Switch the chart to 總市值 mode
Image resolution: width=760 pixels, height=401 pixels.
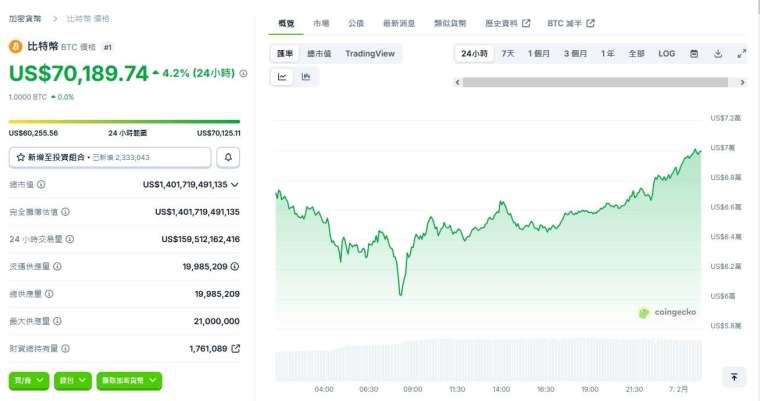320,53
